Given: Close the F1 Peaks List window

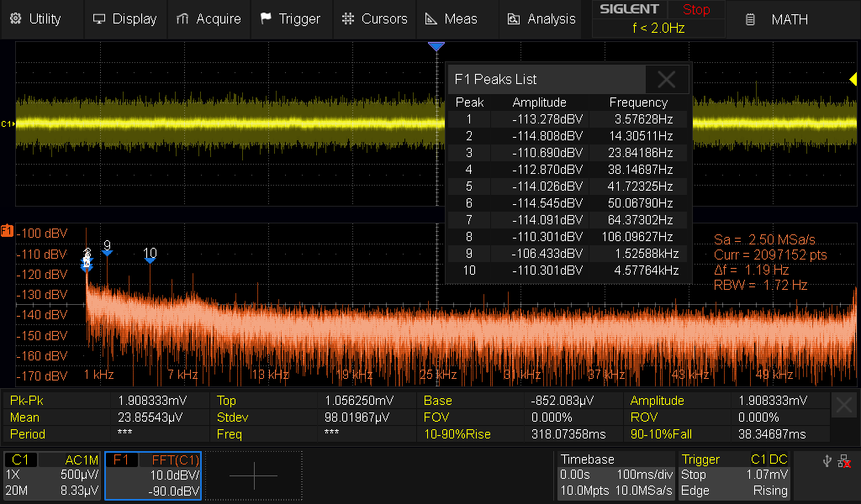Looking at the screenshot, I should click(x=667, y=80).
